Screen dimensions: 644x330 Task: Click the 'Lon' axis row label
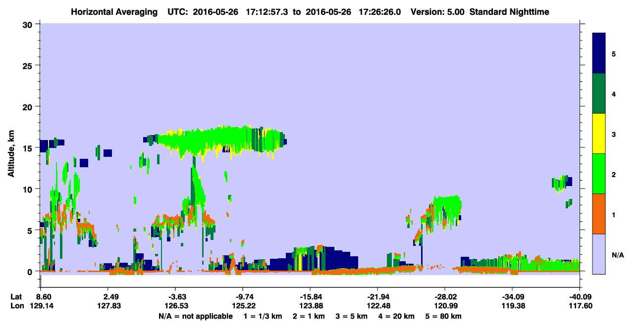[16, 306]
